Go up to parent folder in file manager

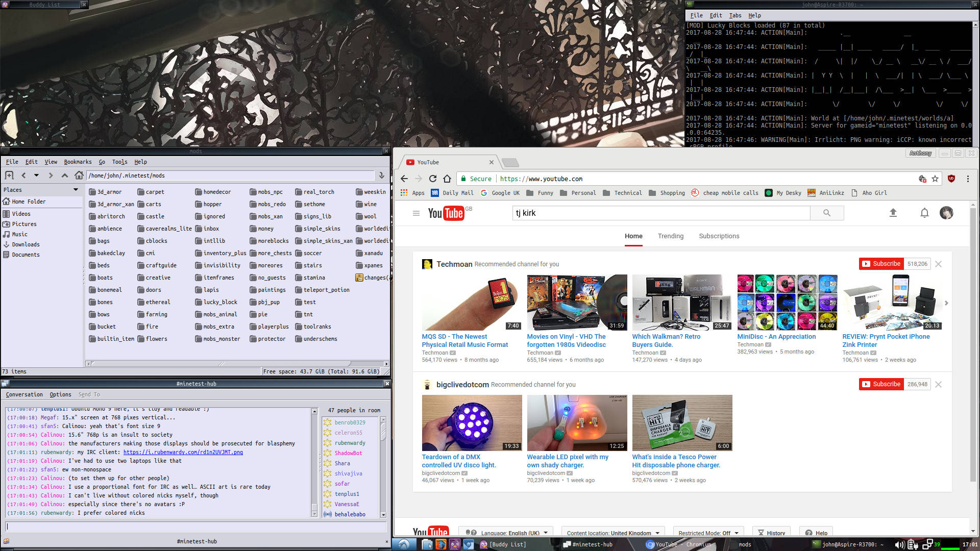(x=65, y=176)
